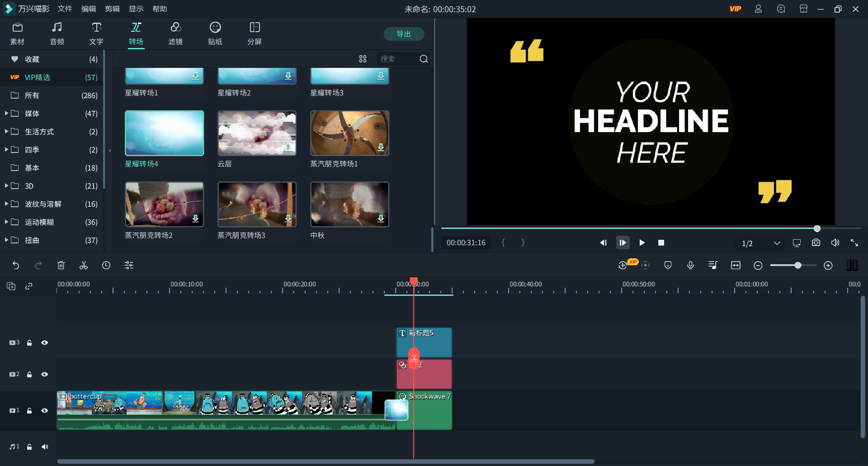Image resolution: width=868 pixels, height=466 pixels.
Task: Click the voiceover microphone icon
Action: [690, 266]
